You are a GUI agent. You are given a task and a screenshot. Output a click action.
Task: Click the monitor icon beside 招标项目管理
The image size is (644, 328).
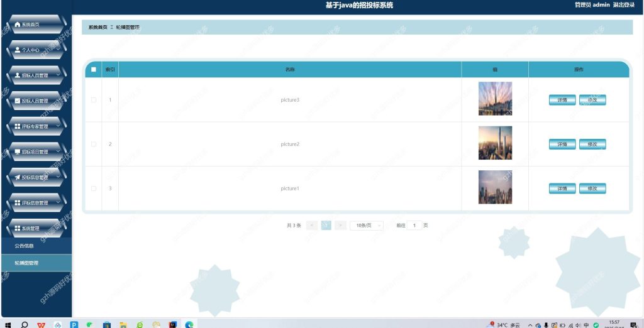(x=17, y=152)
